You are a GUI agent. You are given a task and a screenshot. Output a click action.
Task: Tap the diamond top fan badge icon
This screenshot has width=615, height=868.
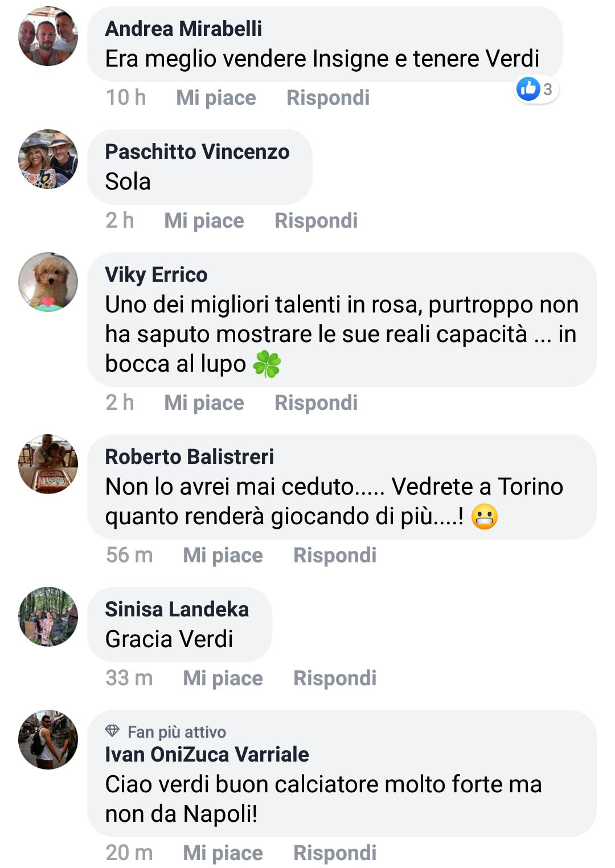pyautogui.click(x=113, y=731)
